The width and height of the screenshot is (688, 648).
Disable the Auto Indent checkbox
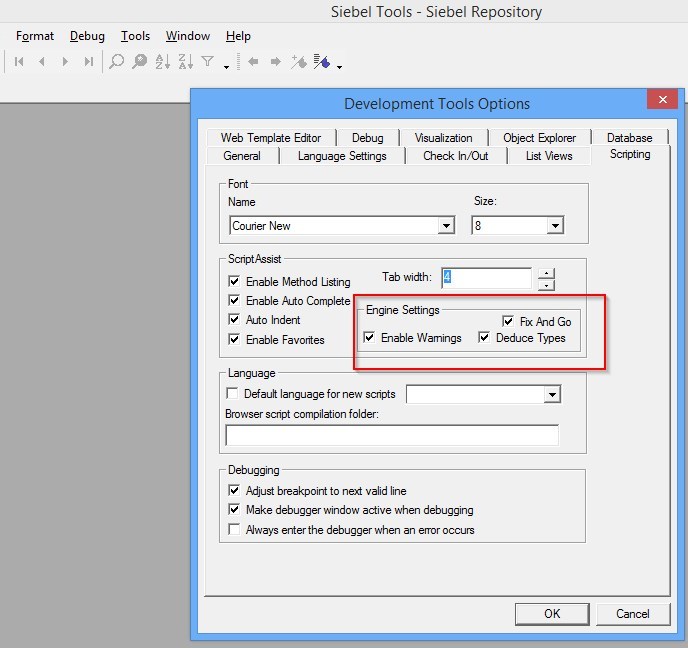click(x=234, y=319)
